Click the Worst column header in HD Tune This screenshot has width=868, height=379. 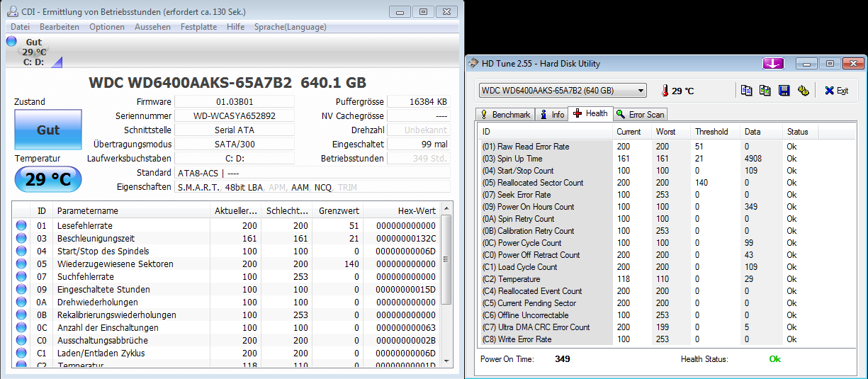pos(672,132)
